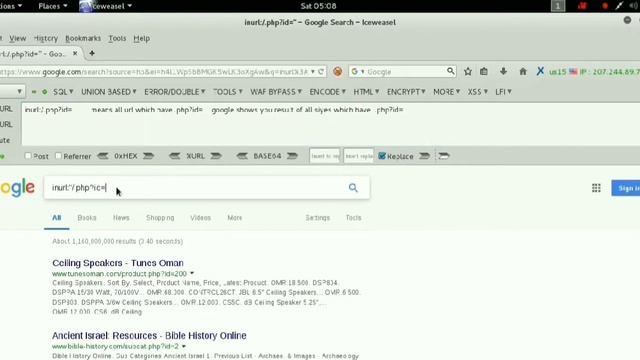
Task: Expand the ERROR/DOUBLE dropdown
Action: point(175,92)
